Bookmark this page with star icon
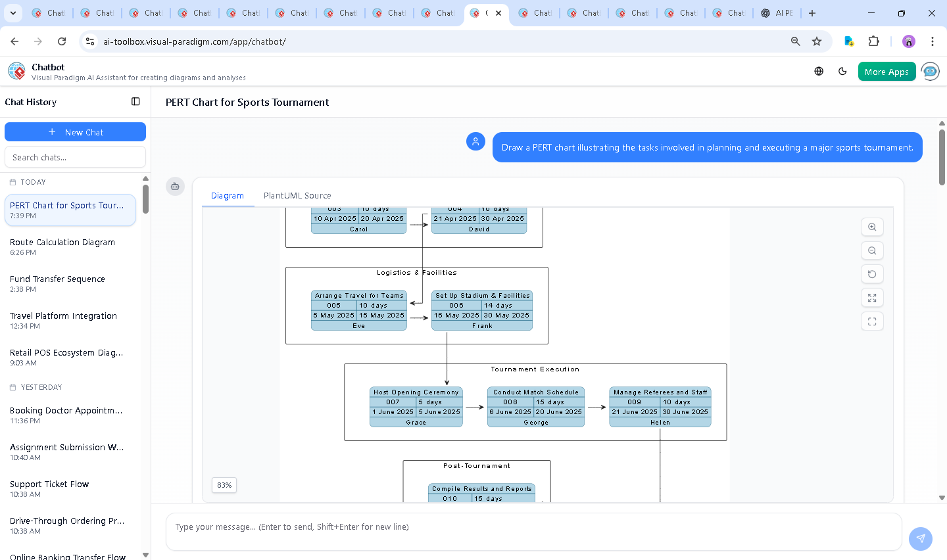The height and width of the screenshot is (560, 947). pos(817,41)
